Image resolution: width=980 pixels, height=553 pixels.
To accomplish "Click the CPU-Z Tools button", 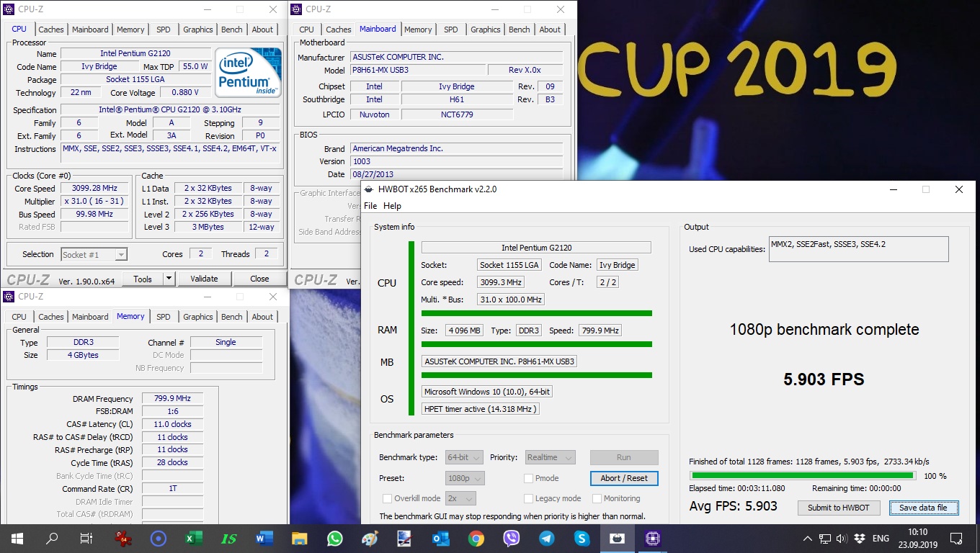I will click(x=143, y=279).
